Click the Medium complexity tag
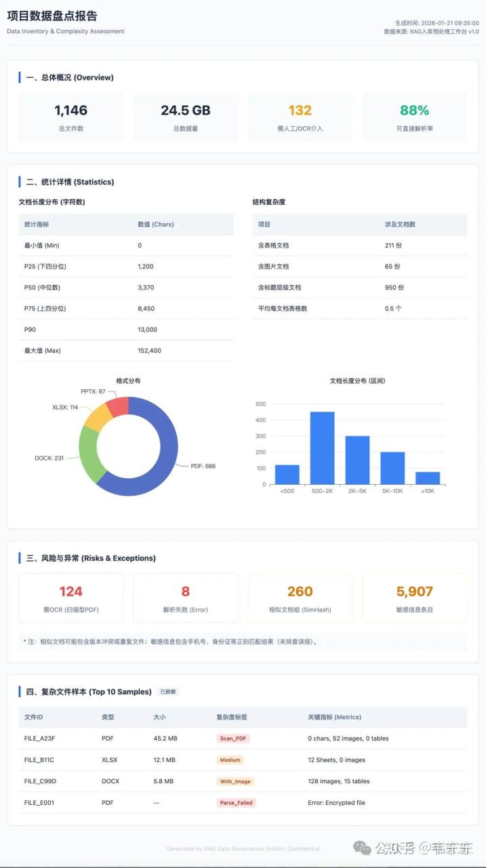Screen dimensions: 486x868 click(230, 760)
